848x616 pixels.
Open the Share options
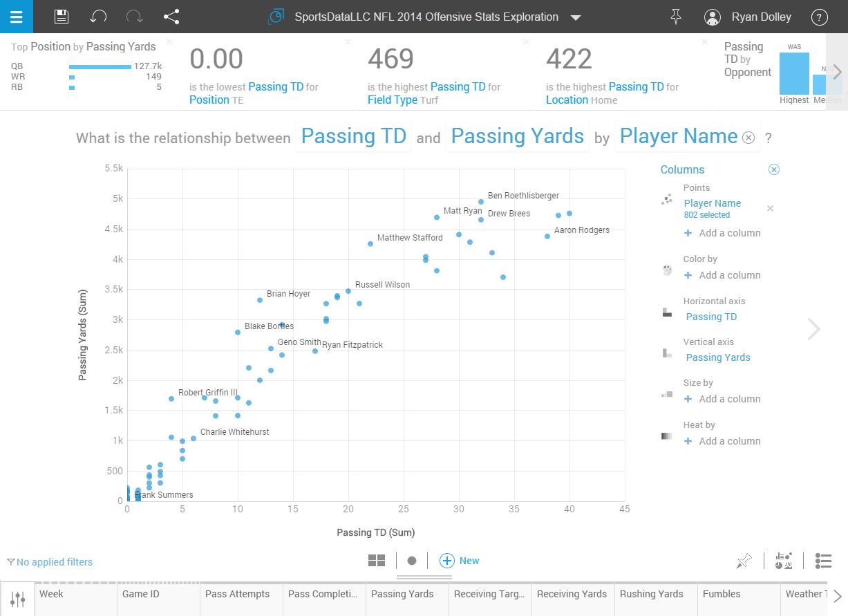tap(171, 17)
